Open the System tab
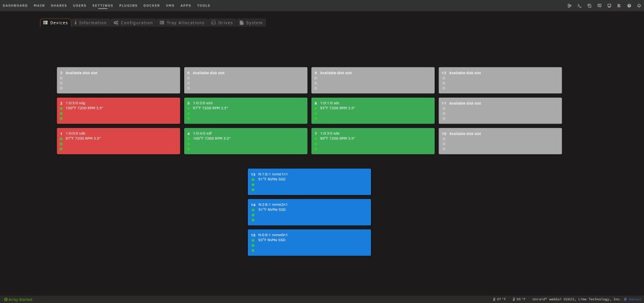 [251, 23]
